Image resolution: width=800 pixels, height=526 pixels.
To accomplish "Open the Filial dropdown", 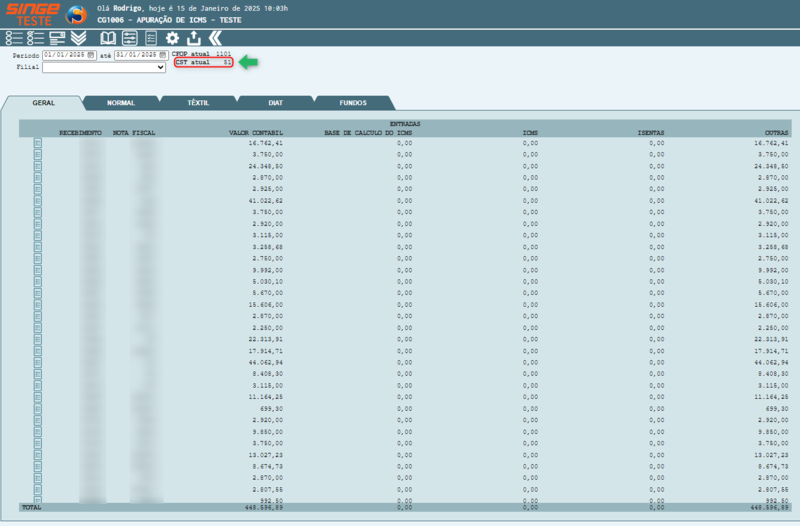I will [104, 68].
